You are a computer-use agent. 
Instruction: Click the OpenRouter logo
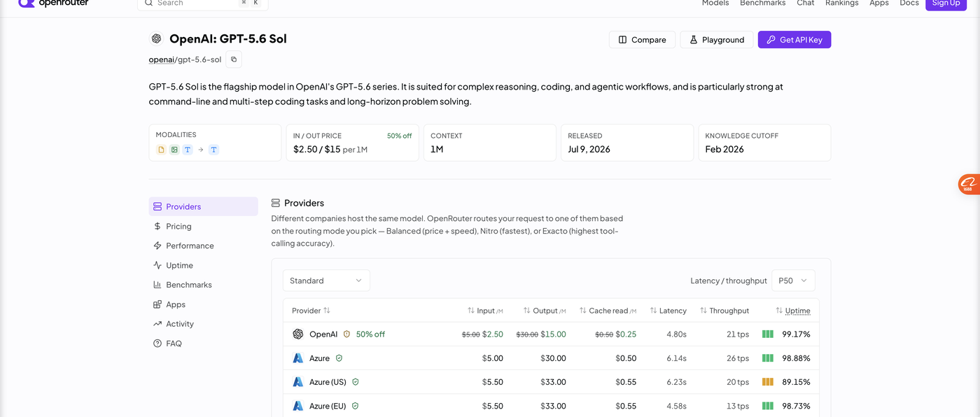tap(52, 3)
